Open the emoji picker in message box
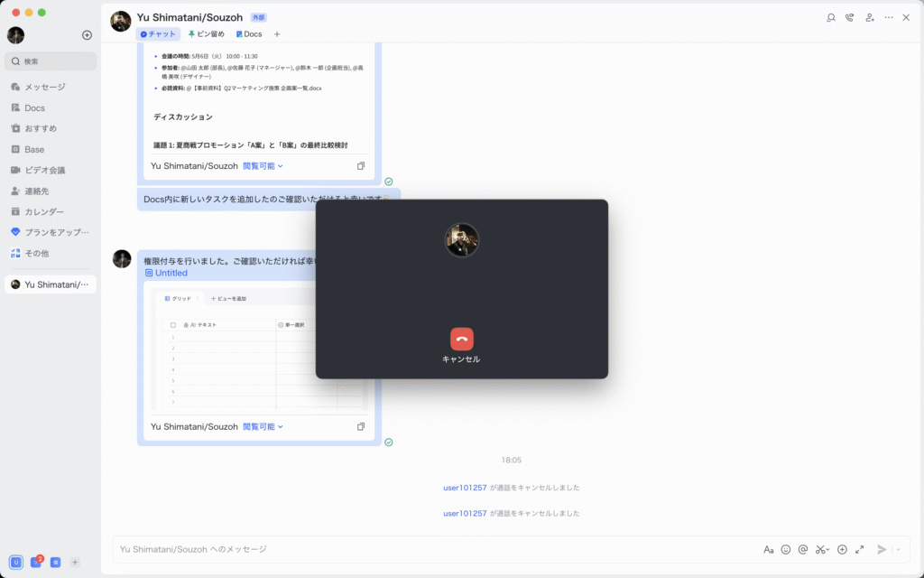Screen dimensions: 924x578 pyautogui.click(x=786, y=549)
